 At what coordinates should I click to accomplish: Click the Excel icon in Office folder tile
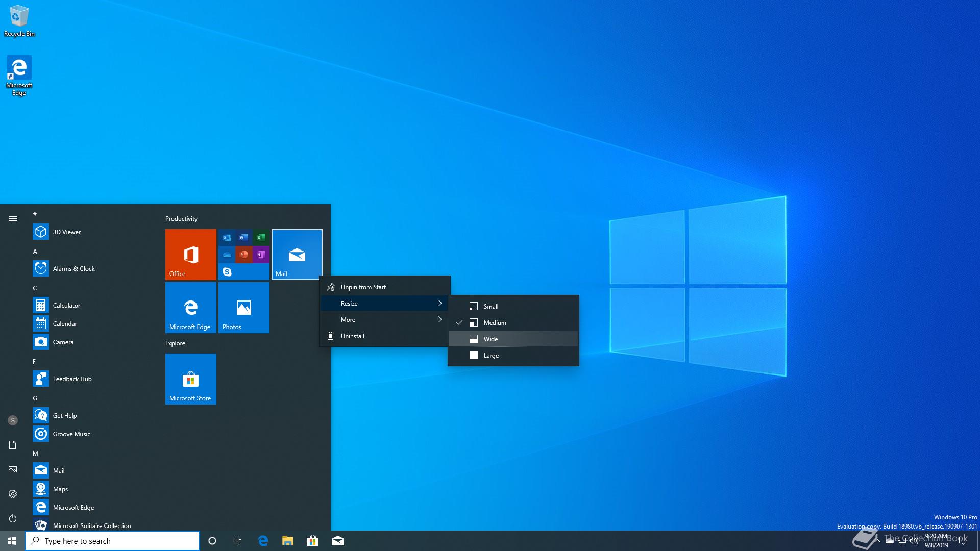pos(261,237)
